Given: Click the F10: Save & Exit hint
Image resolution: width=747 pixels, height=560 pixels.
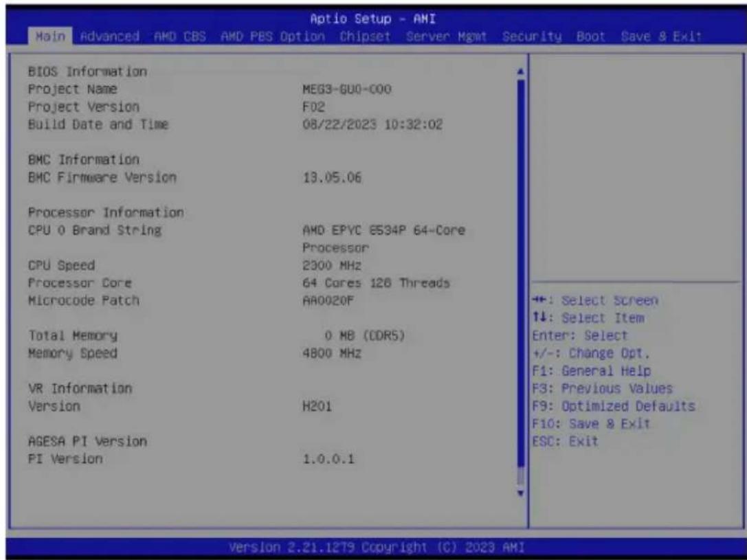Looking at the screenshot, I should click(x=591, y=424).
